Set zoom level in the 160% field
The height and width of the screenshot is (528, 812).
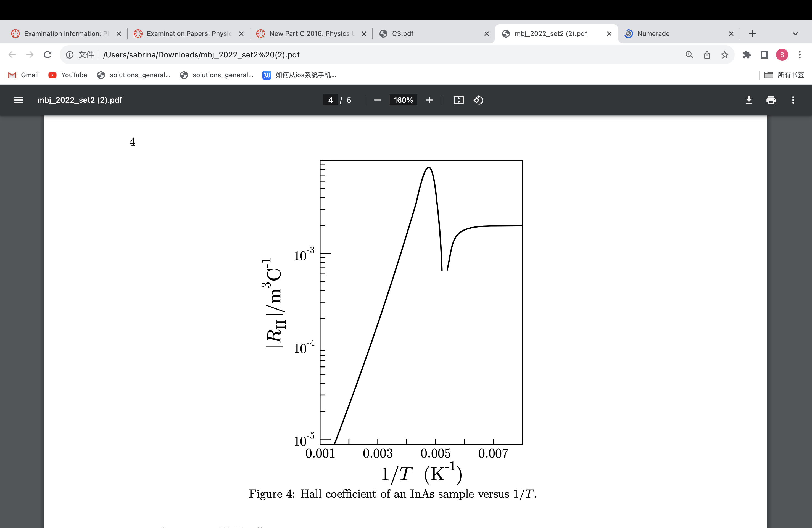(x=403, y=100)
